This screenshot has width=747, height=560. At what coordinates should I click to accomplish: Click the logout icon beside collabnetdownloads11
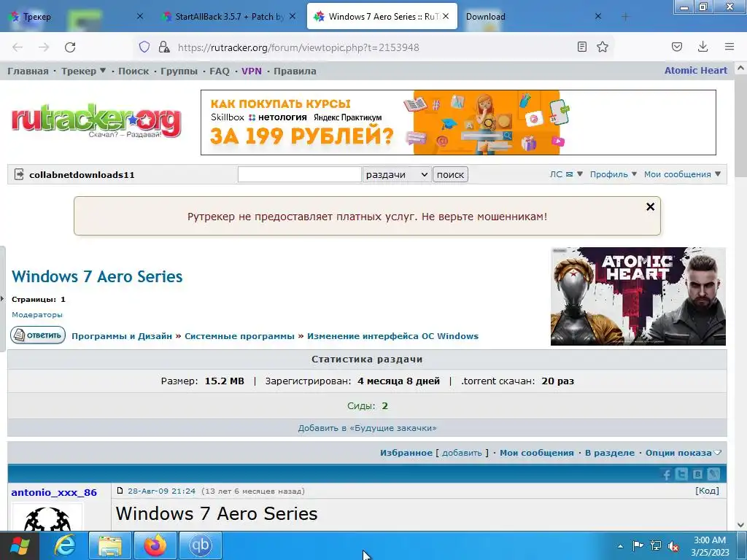coord(18,174)
